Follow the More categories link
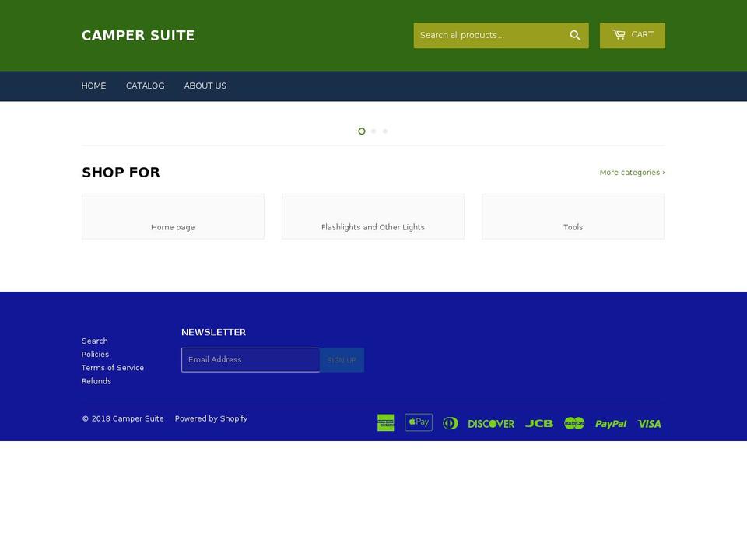The height and width of the screenshot is (560, 747). [x=632, y=173]
